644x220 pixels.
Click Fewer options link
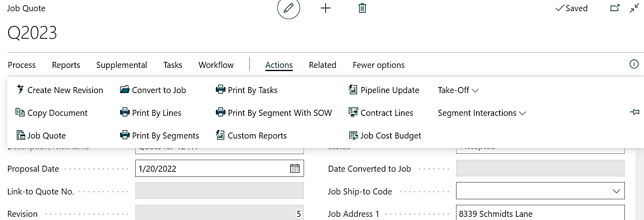click(x=378, y=65)
